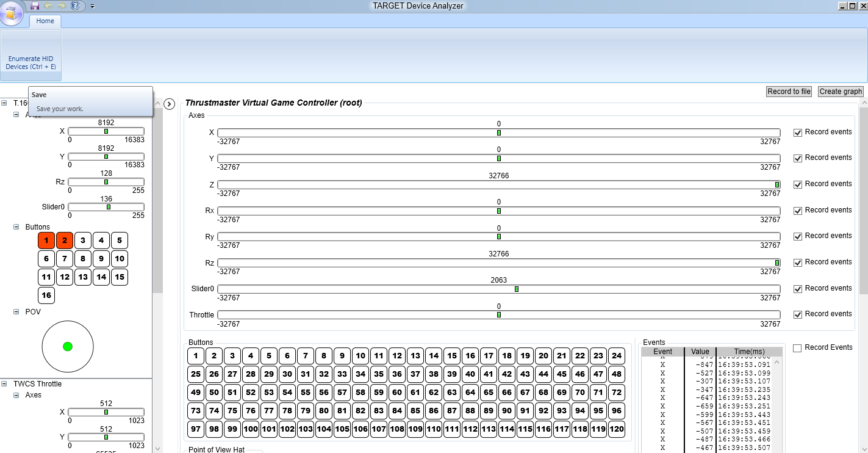This screenshot has height=453, width=868.
Task: Toggle Record events for Slider0 axis
Action: click(x=798, y=289)
